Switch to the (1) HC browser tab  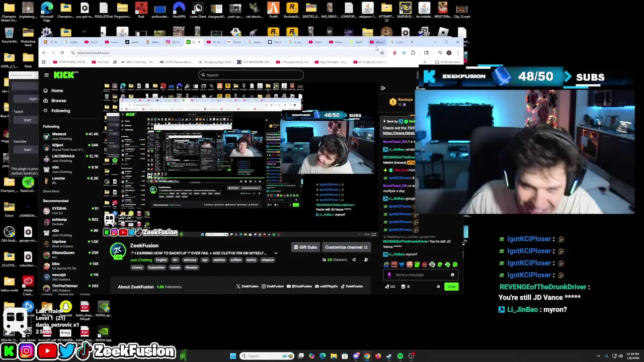[215, 42]
